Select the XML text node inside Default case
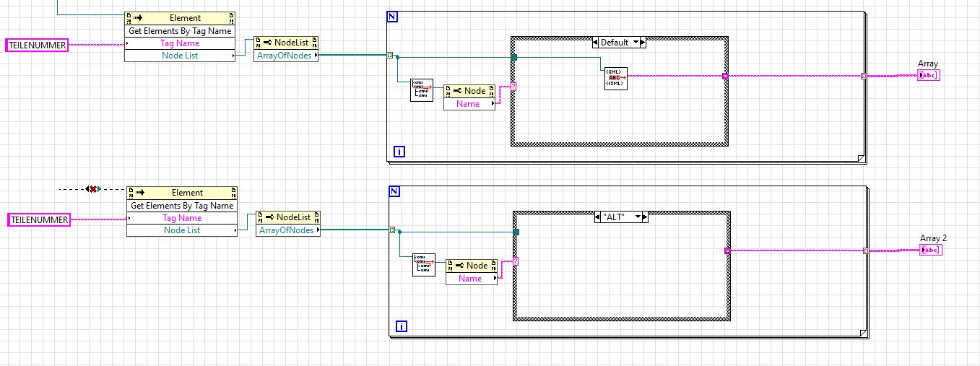 [x=616, y=78]
